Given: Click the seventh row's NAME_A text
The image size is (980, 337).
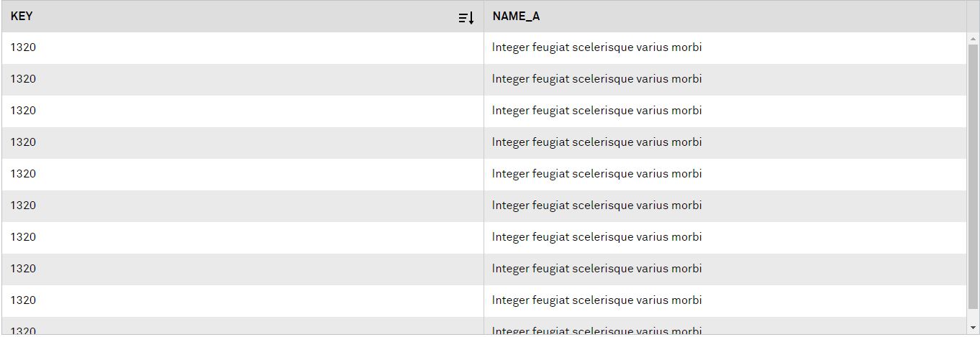Looking at the screenshot, I should click(x=596, y=237).
